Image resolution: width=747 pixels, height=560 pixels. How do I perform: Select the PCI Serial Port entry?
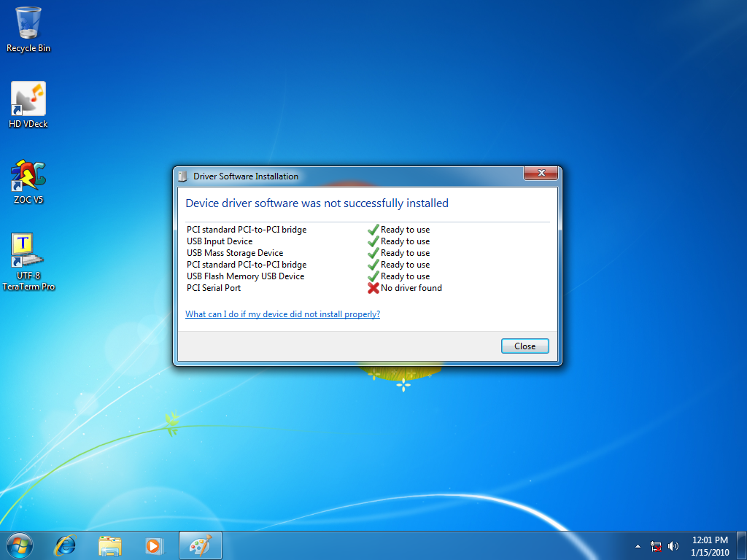click(x=214, y=288)
